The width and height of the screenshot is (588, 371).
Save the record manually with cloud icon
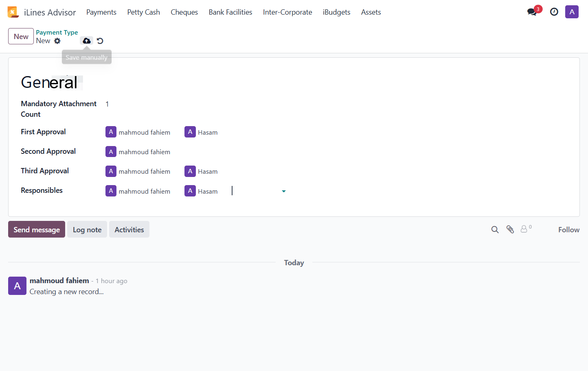[x=87, y=41]
